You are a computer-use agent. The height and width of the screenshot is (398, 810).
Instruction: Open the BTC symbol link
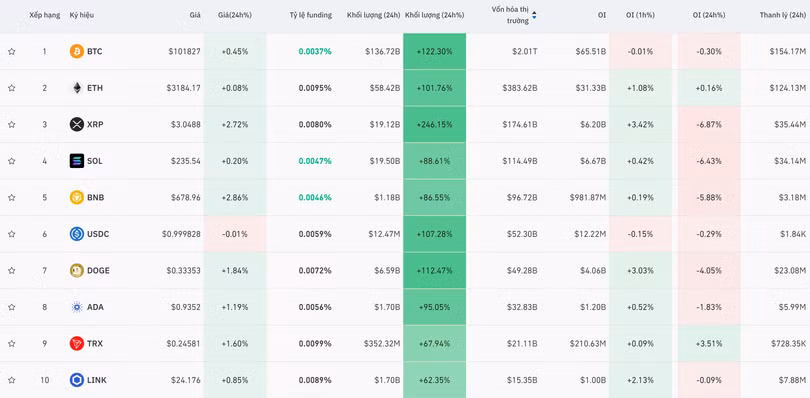click(x=95, y=51)
